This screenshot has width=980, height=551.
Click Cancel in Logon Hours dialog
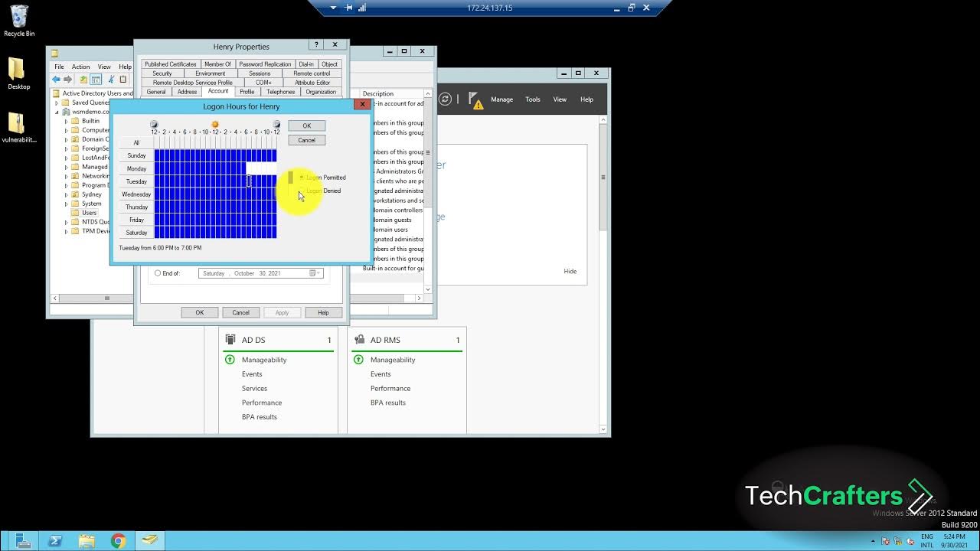click(307, 140)
